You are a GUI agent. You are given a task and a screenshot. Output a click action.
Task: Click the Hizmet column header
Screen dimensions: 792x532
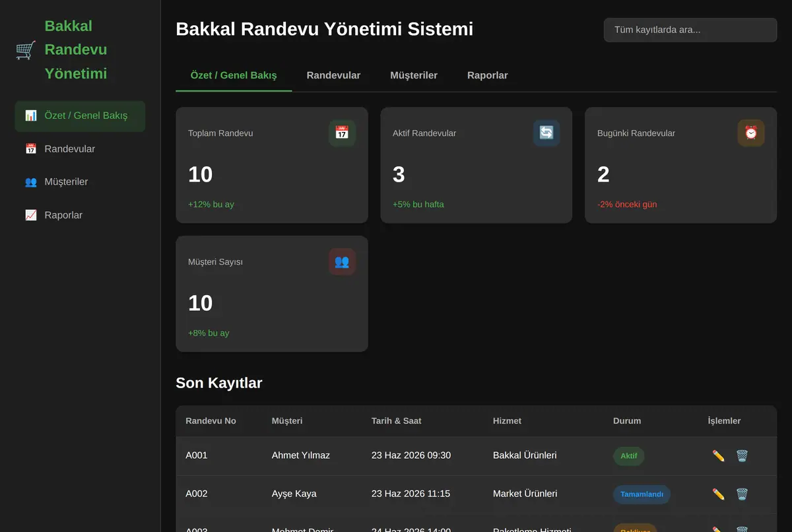[507, 421]
